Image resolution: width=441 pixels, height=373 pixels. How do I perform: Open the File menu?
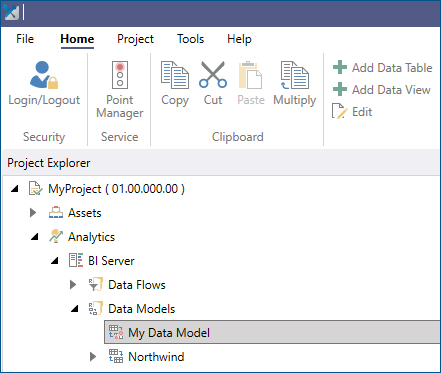tap(25, 39)
